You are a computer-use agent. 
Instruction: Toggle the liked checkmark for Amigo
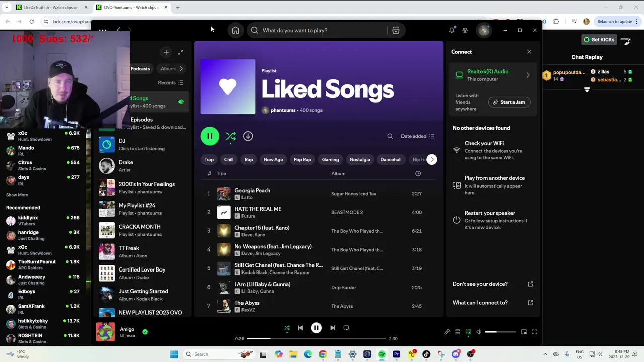[x=145, y=332]
